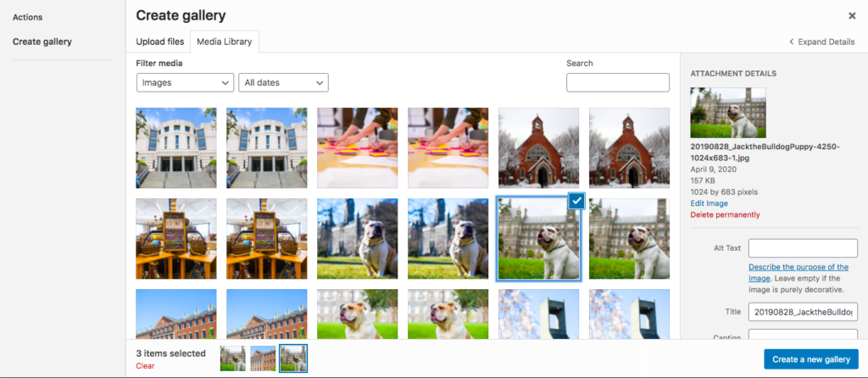Select second sticky notes hands thumbnail

click(448, 147)
